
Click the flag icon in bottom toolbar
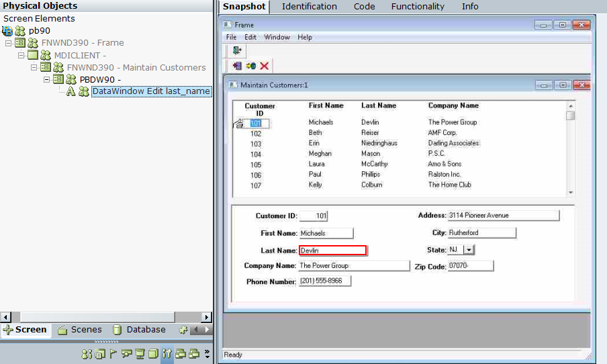point(113,354)
